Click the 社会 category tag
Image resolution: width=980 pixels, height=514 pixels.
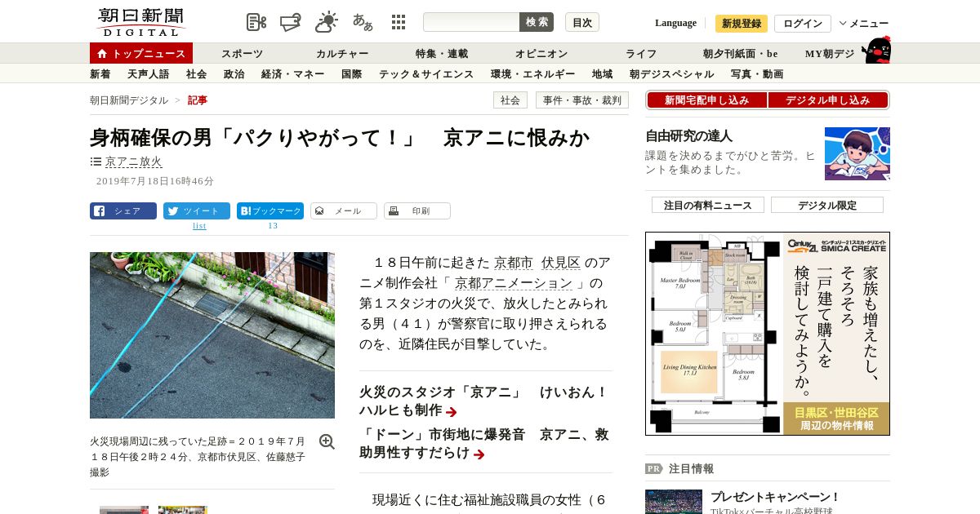pyautogui.click(x=510, y=100)
